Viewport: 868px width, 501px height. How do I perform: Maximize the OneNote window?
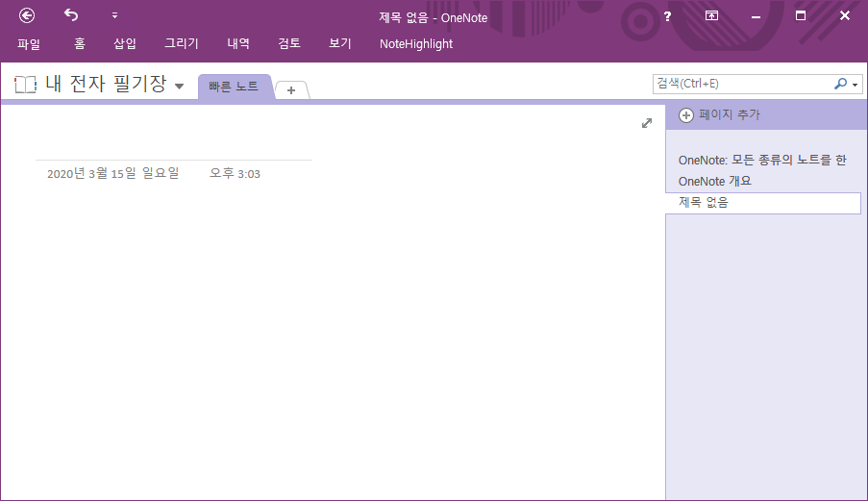pos(801,15)
